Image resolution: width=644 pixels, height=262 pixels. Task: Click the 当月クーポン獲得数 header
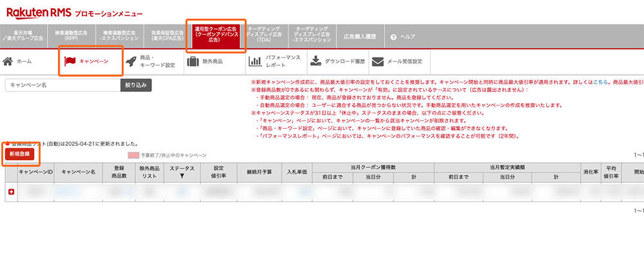pyautogui.click(x=373, y=167)
